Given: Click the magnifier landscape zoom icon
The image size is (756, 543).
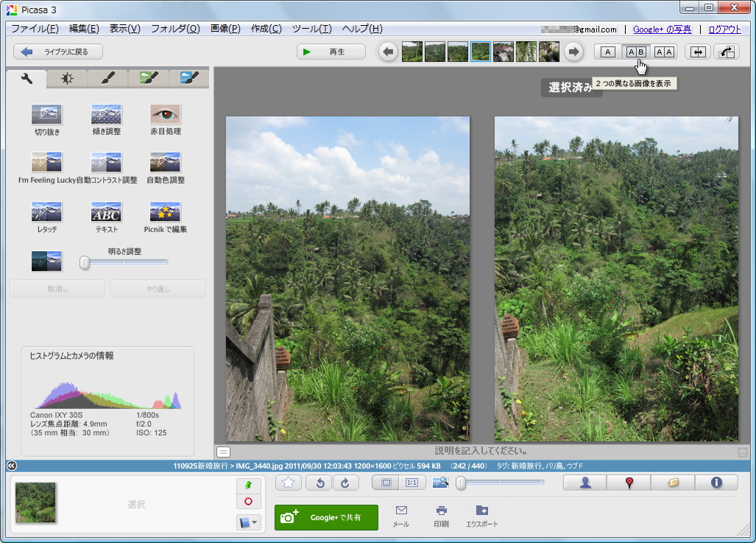Looking at the screenshot, I should pos(440,482).
